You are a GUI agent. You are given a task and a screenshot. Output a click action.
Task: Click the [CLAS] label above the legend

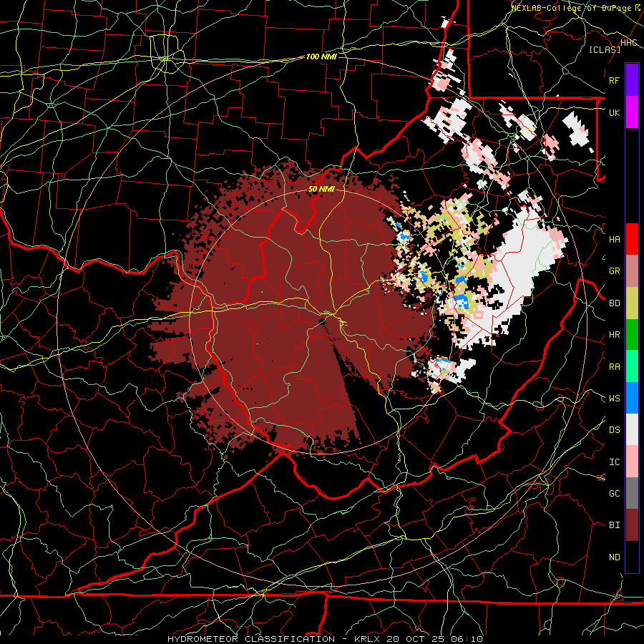click(605, 50)
